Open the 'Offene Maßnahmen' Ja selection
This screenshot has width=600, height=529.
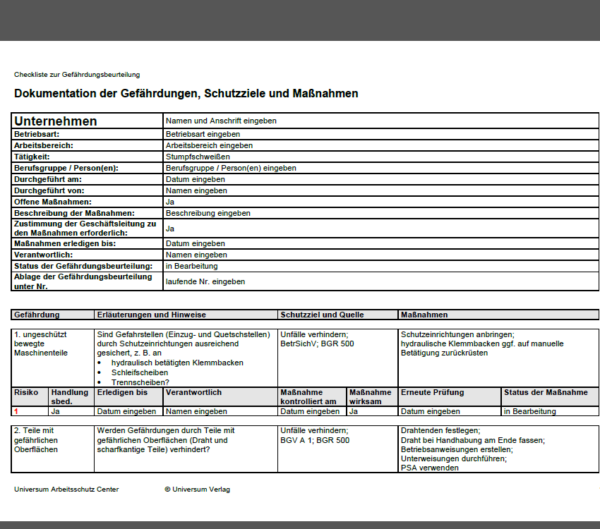coord(381,202)
